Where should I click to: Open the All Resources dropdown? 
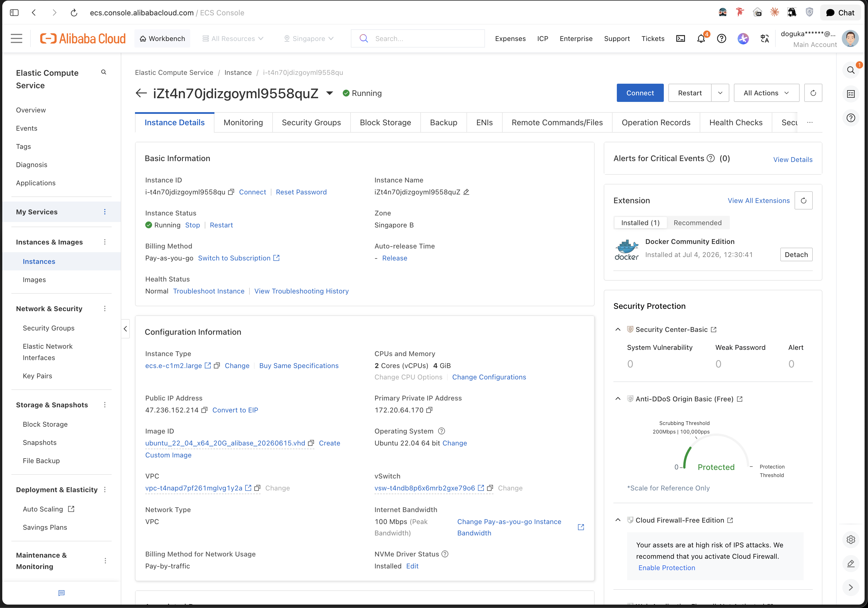coord(233,38)
